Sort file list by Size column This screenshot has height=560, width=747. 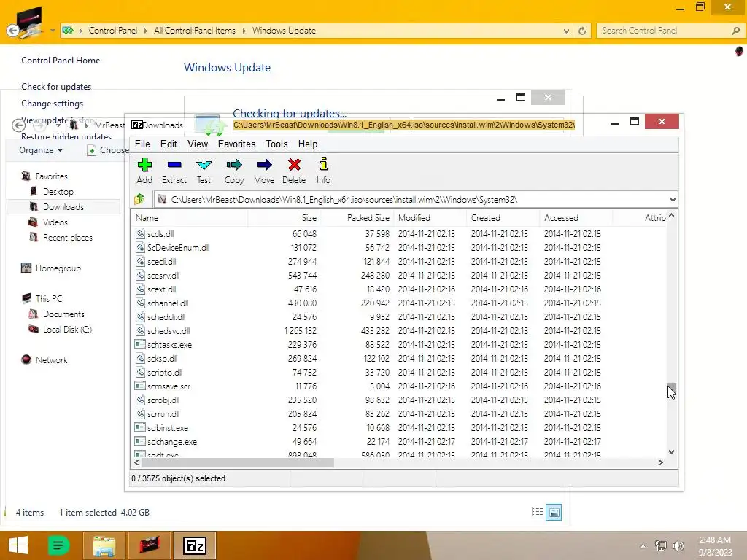click(x=285, y=217)
